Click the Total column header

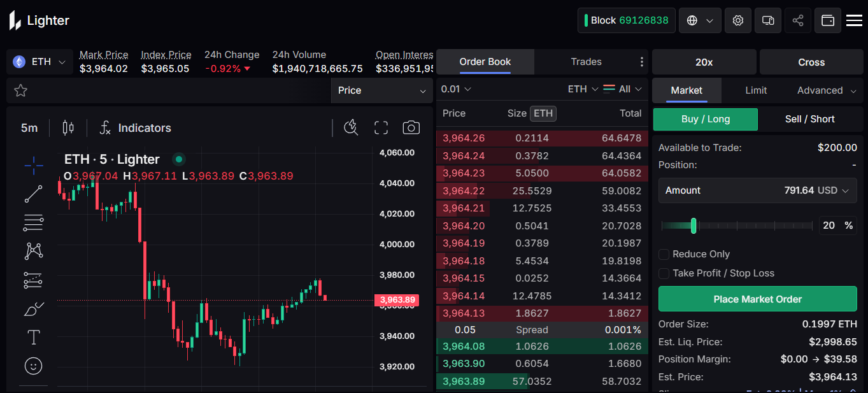coord(630,113)
